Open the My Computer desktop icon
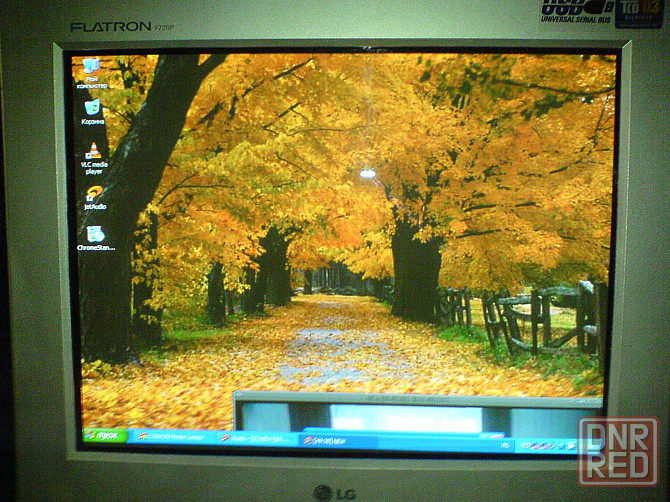This screenshot has height=502, width=670. 91,73
